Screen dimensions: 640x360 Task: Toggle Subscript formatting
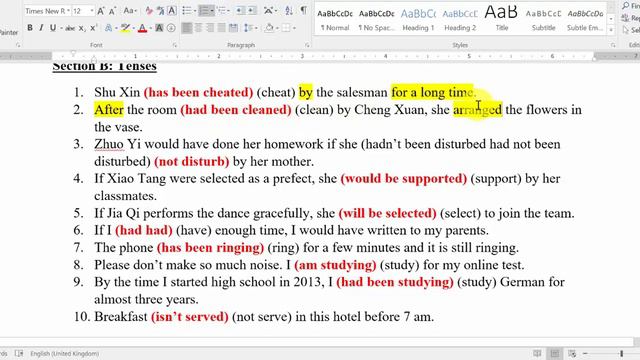tap(82, 28)
